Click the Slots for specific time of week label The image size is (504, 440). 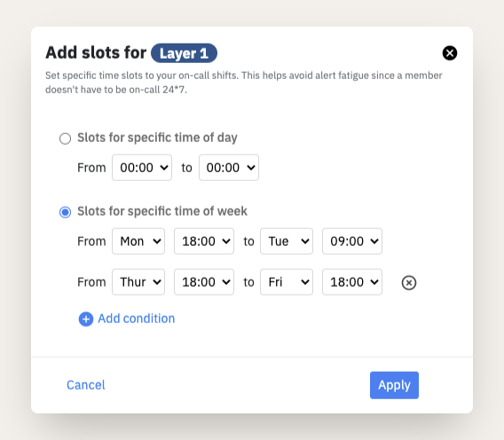(x=162, y=211)
